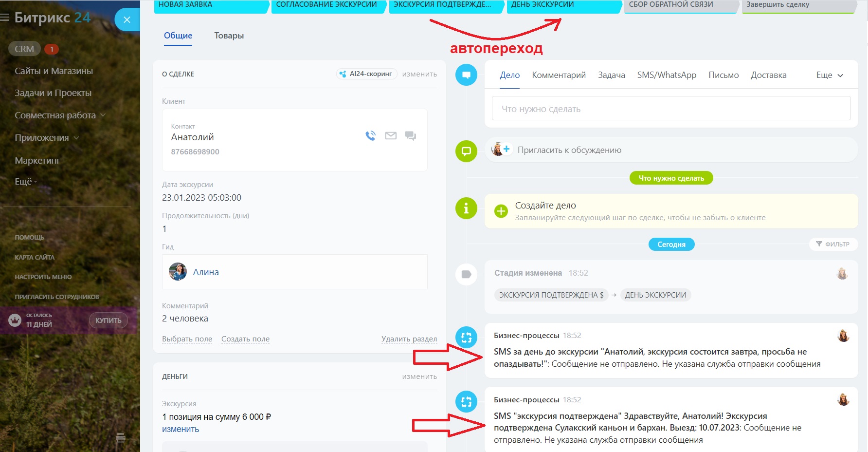Select the Задача timeline tab
Viewport: 868px width, 452px height.
tap(612, 75)
